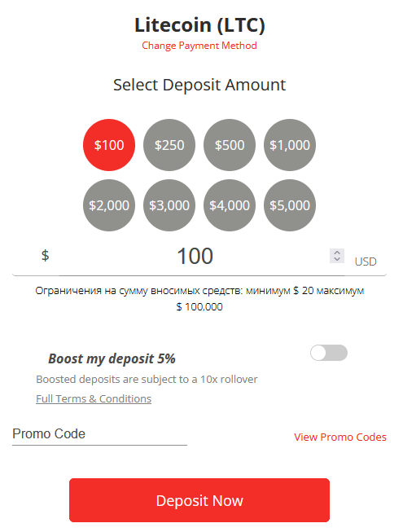The image size is (403, 532).
Task: Enable the Boost my deposit 5% toggle
Action: pos(329,353)
